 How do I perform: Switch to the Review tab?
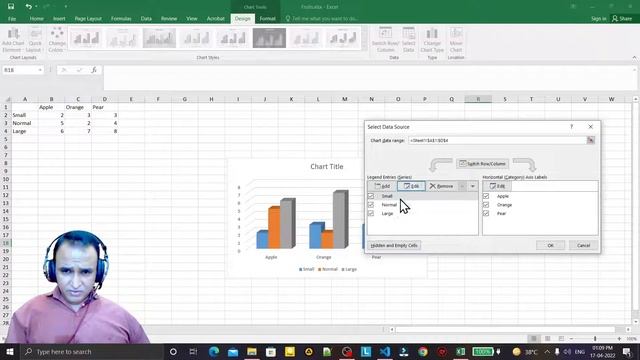(169, 18)
